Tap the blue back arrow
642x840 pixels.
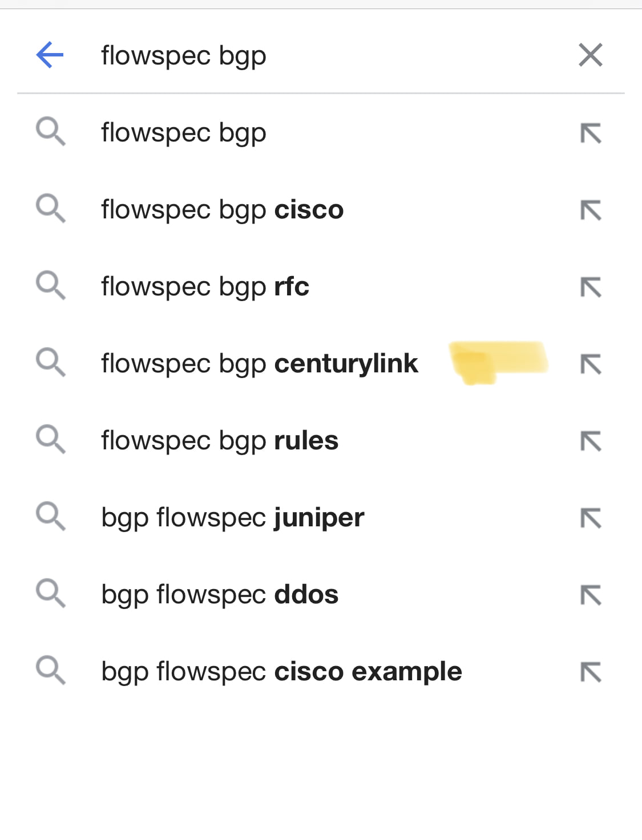click(x=50, y=55)
